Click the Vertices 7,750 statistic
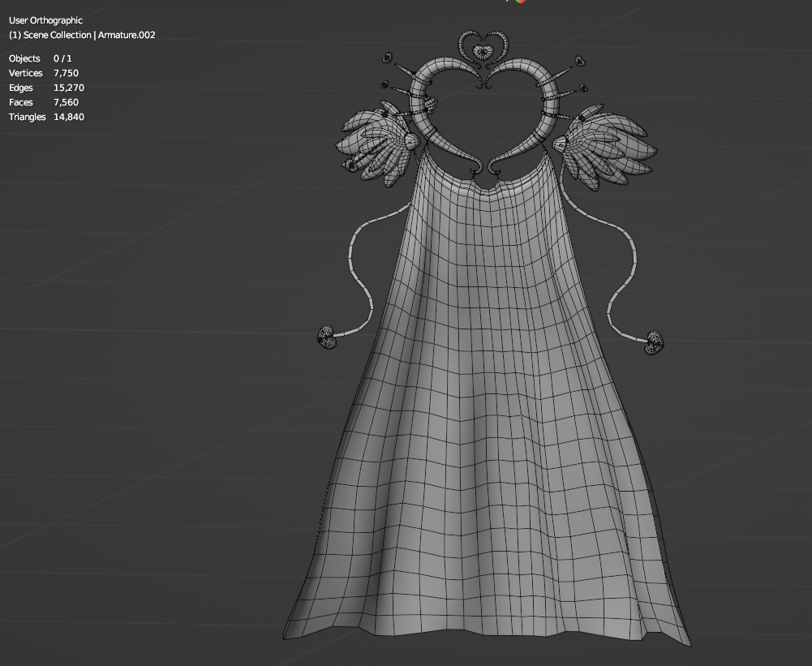This screenshot has height=666, width=812. point(44,73)
